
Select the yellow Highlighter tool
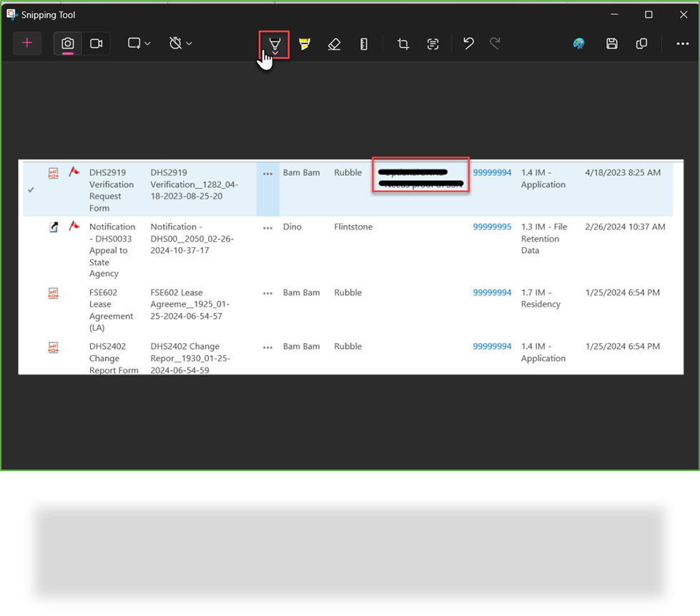click(305, 44)
